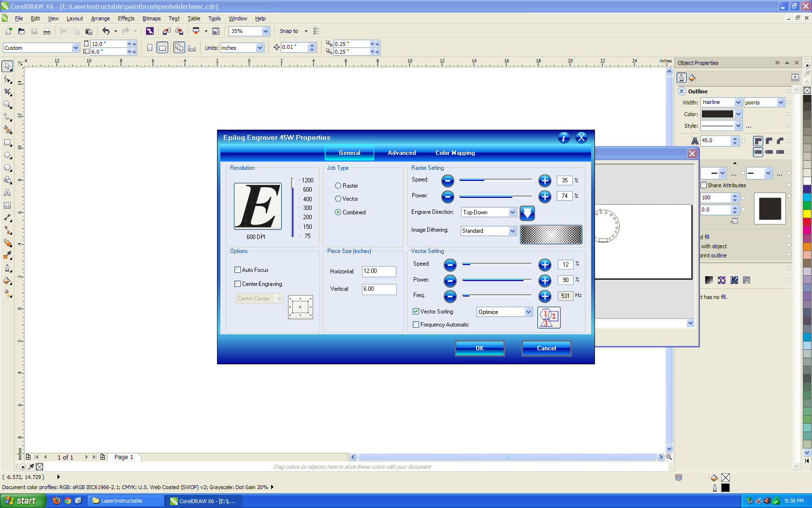Click the CorelDRAW X6 taskbar button
This screenshot has height=508, width=812.
204,501
